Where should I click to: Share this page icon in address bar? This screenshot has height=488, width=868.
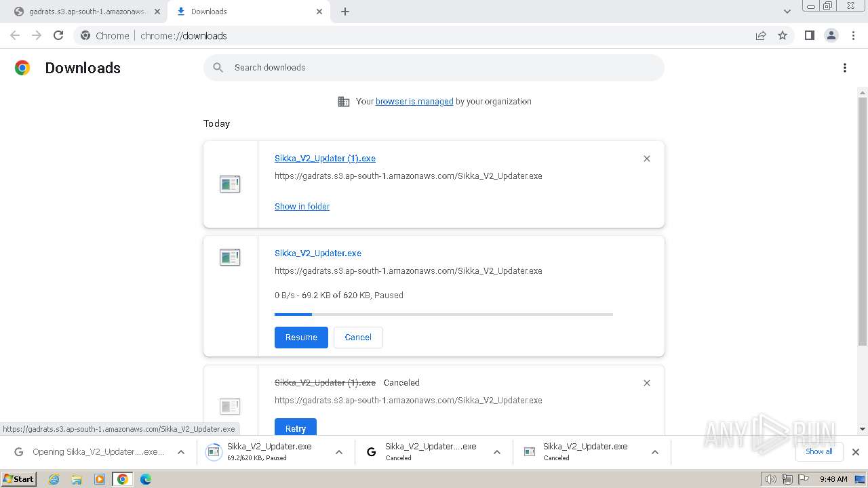click(x=761, y=35)
